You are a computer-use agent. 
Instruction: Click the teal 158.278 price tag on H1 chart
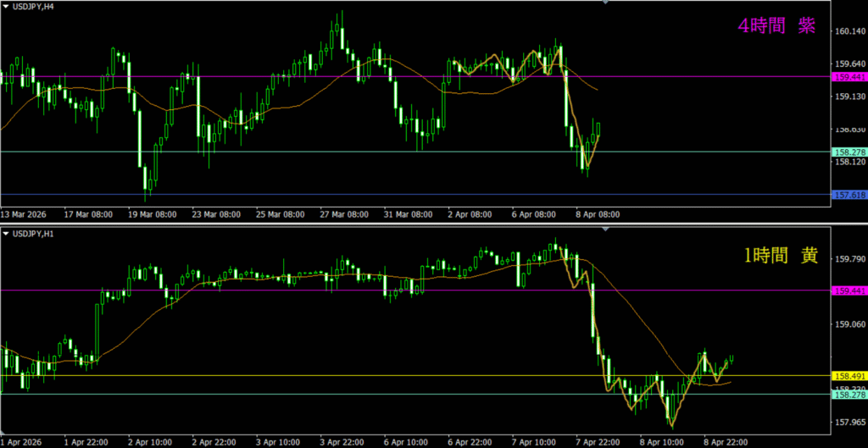tap(850, 395)
